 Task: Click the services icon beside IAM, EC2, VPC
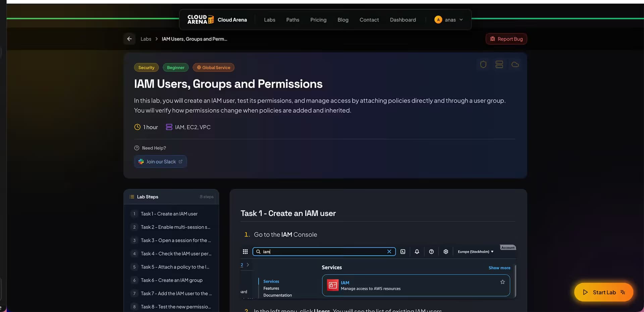tap(169, 127)
